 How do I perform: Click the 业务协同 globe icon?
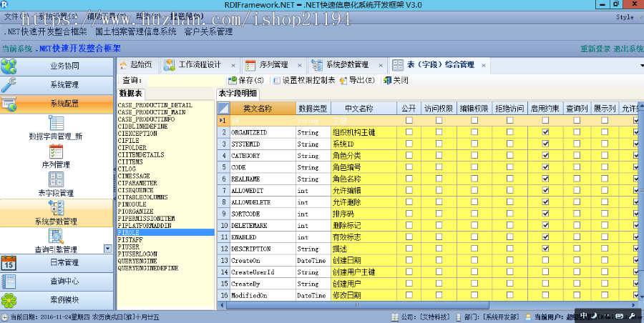[9, 66]
